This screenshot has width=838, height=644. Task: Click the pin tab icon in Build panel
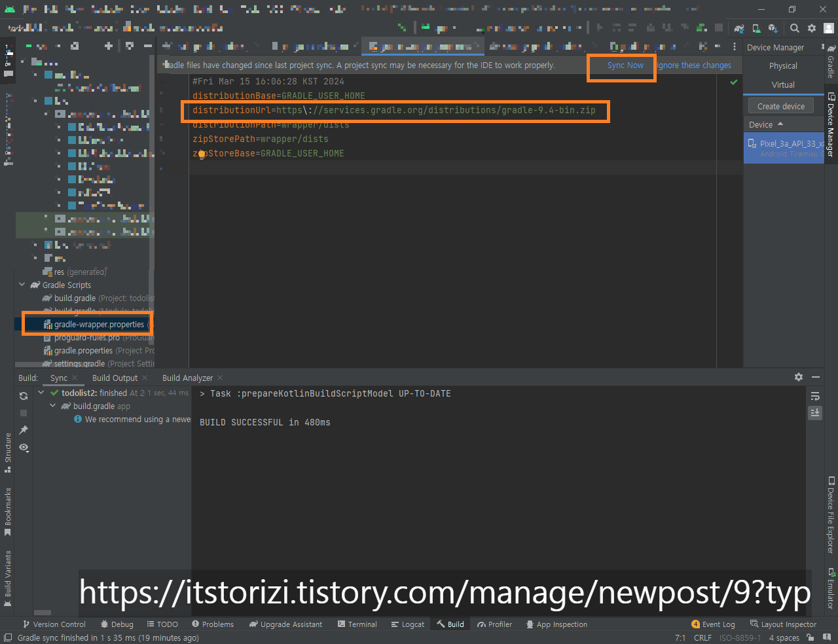(x=24, y=430)
